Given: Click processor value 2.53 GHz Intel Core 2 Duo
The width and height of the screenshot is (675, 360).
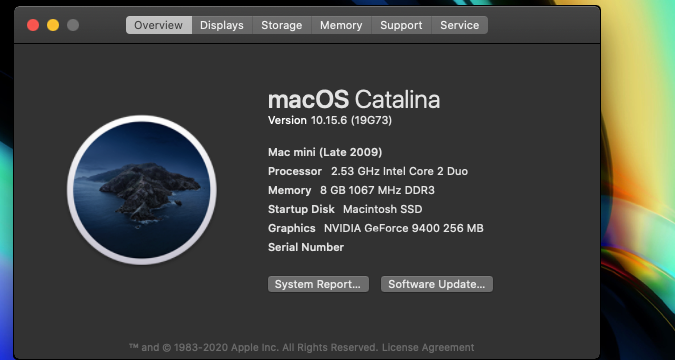Looking at the screenshot, I should click(x=399, y=171).
